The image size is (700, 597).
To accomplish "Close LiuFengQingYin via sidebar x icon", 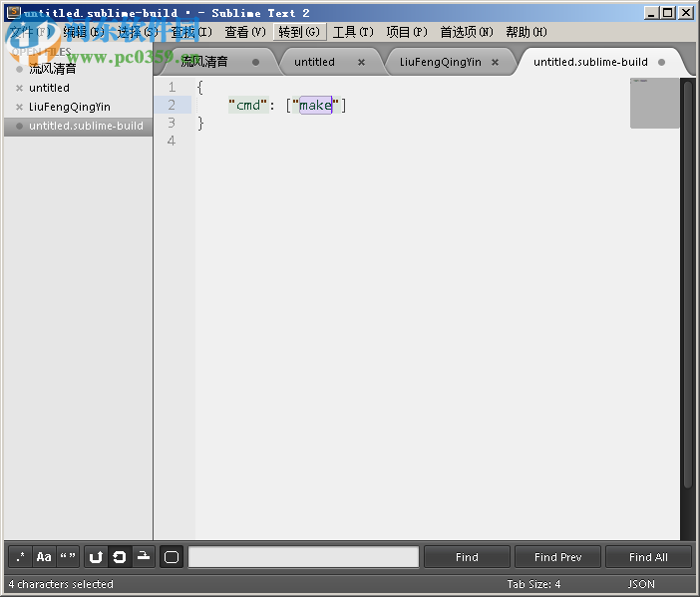I will click(x=19, y=107).
